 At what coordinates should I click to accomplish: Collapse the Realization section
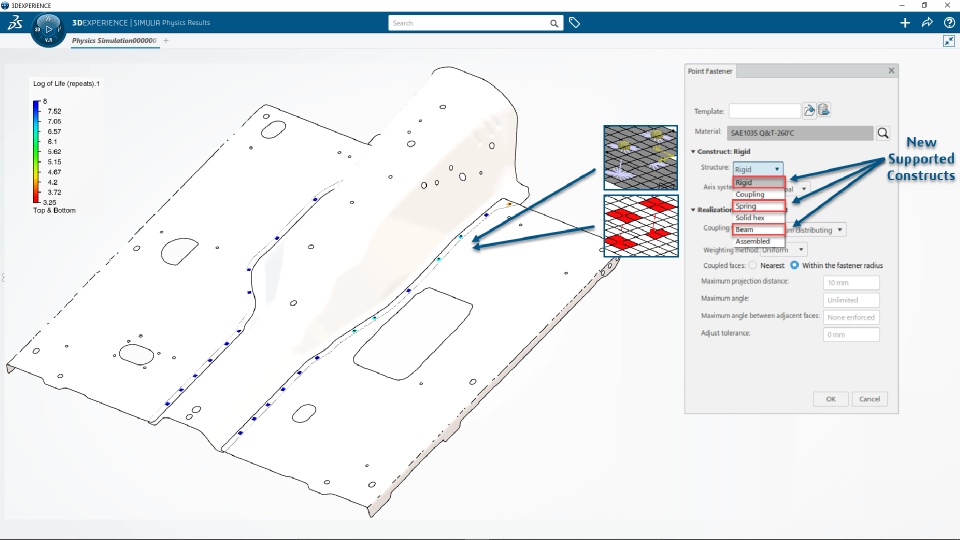(693, 209)
